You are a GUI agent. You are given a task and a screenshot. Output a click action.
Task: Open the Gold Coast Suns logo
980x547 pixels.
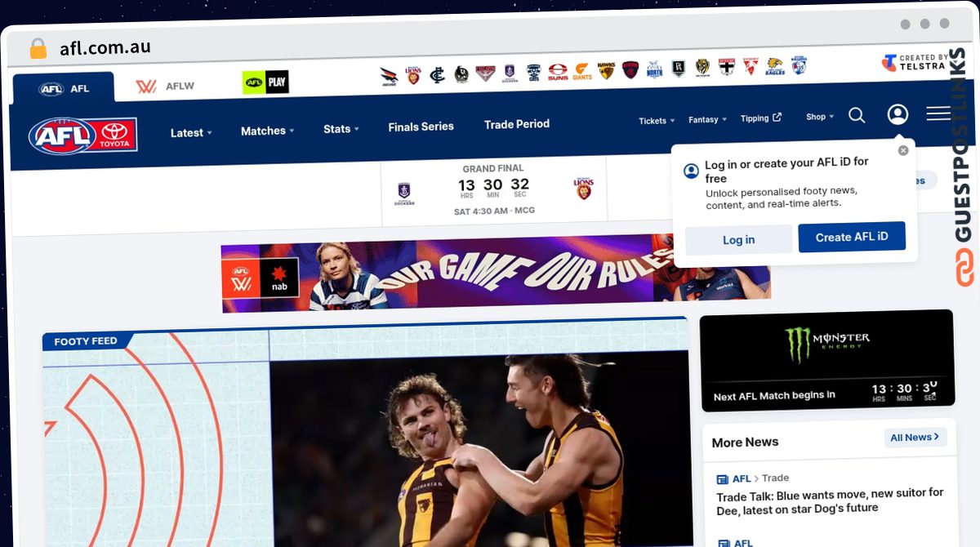pyautogui.click(x=558, y=72)
